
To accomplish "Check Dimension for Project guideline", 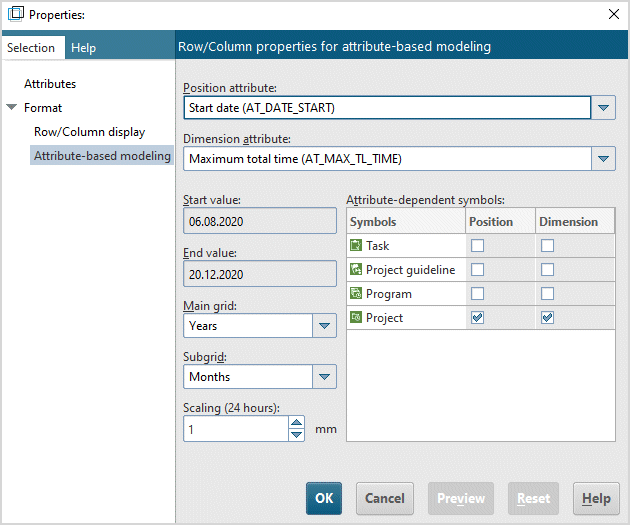I will click(547, 270).
